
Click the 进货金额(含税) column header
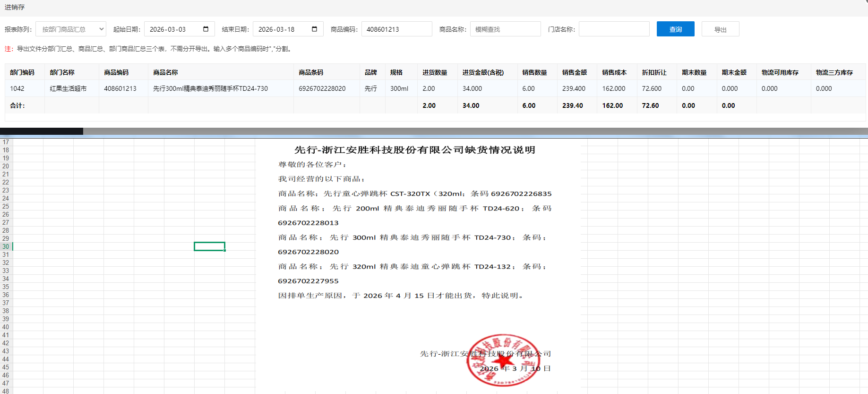[483, 72]
